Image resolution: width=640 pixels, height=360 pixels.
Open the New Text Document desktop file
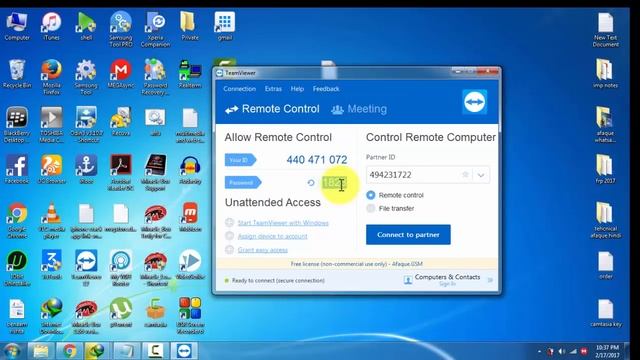(x=606, y=30)
